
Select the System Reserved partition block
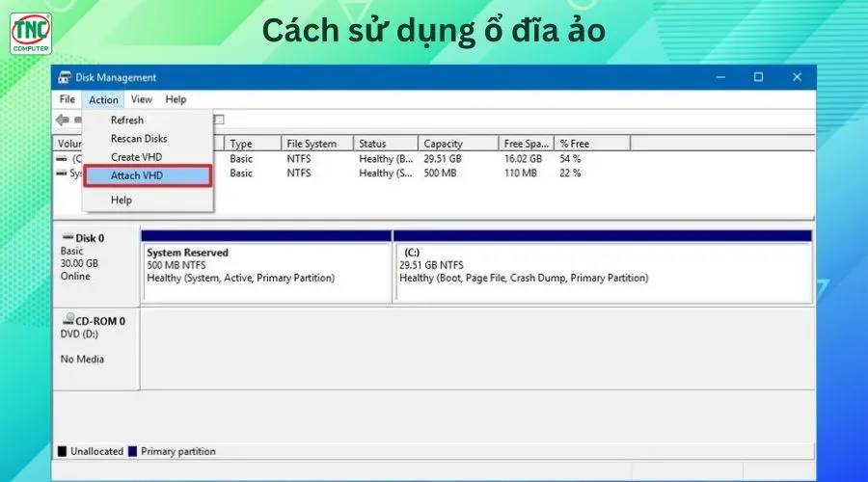[x=266, y=266]
